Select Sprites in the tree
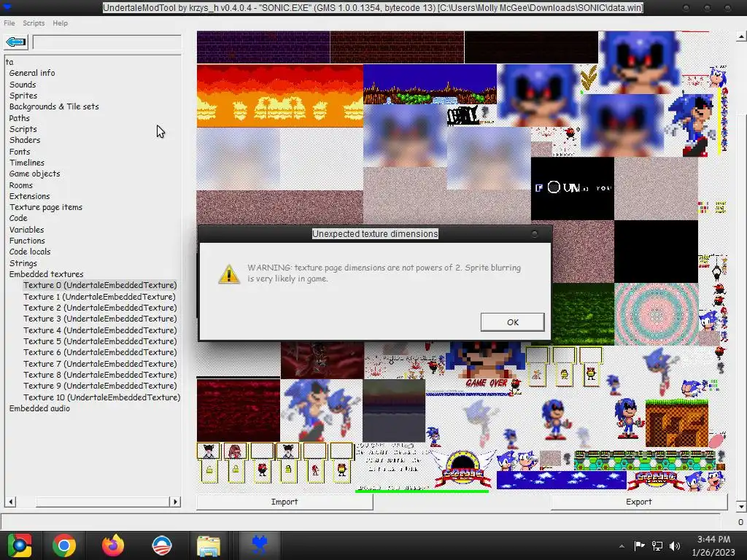The height and width of the screenshot is (560, 747). coord(23,96)
